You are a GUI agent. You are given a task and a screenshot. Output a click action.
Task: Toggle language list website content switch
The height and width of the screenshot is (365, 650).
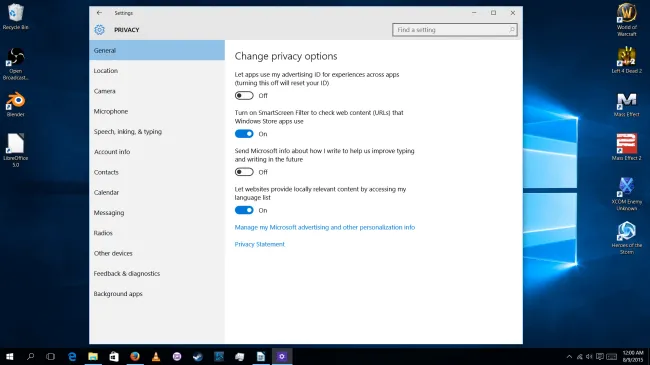click(x=244, y=210)
